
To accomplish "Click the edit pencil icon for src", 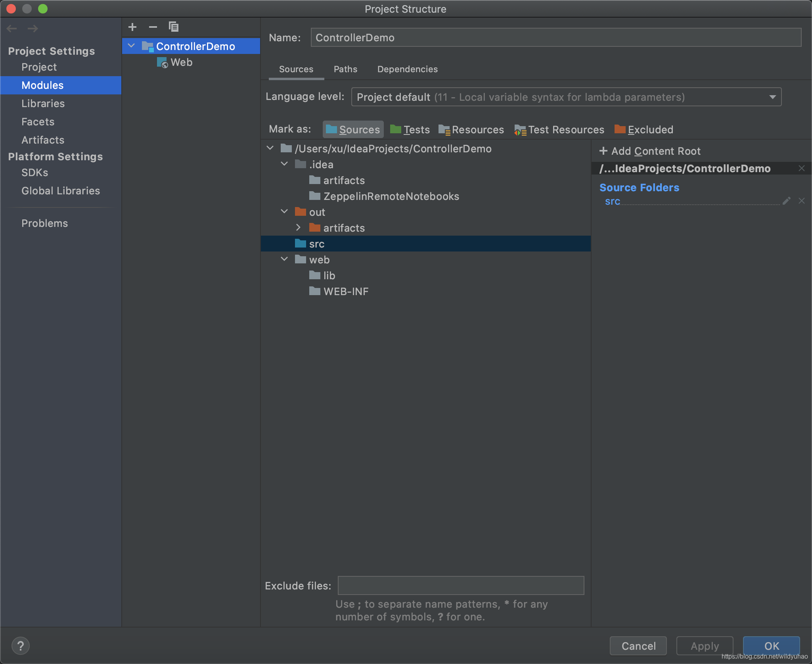I will point(787,201).
